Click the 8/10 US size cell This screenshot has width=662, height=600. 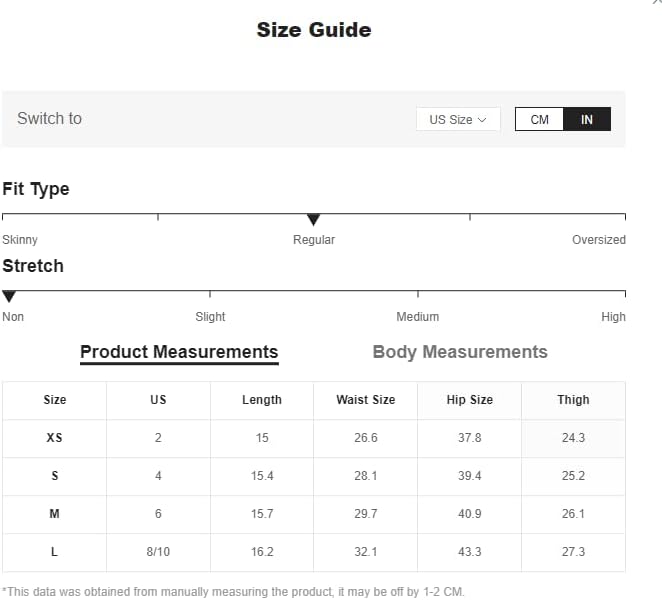(x=158, y=552)
